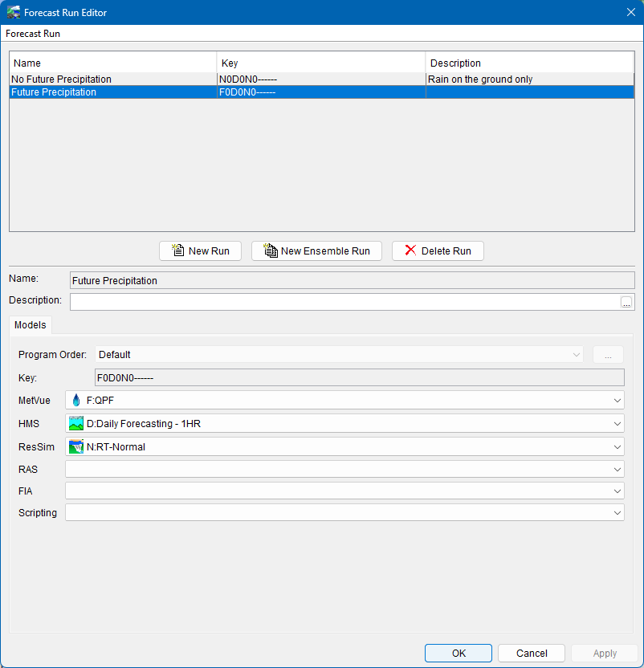Image resolution: width=644 pixels, height=668 pixels.
Task: Select the No Future Precipitation run row
Action: point(322,79)
